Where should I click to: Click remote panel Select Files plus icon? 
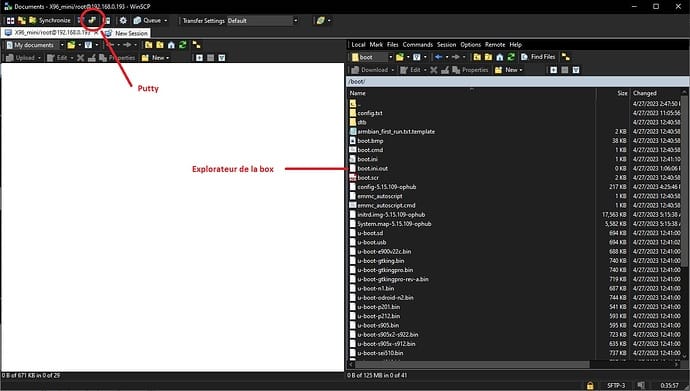click(x=554, y=70)
